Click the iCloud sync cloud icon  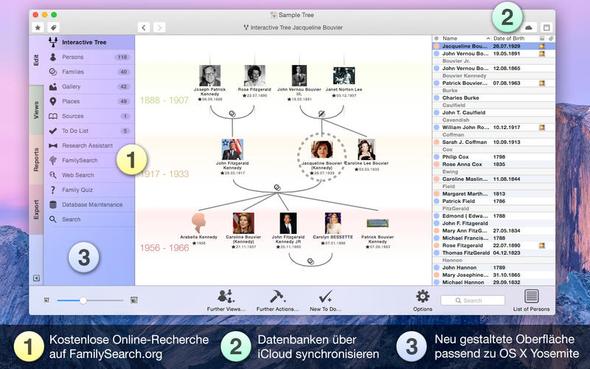(529, 27)
